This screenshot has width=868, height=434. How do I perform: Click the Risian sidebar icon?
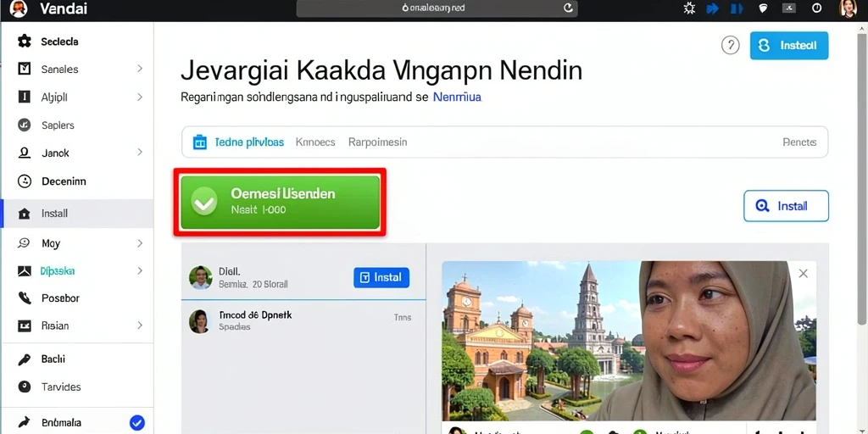point(25,325)
